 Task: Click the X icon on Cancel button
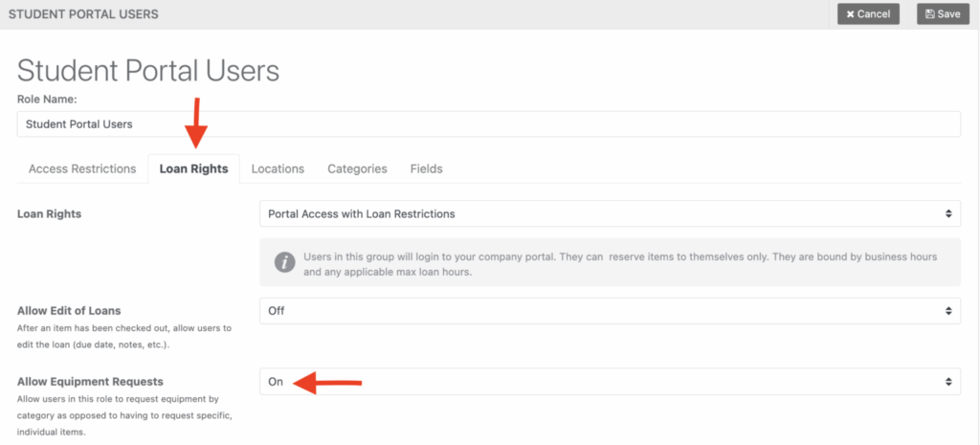pos(851,14)
